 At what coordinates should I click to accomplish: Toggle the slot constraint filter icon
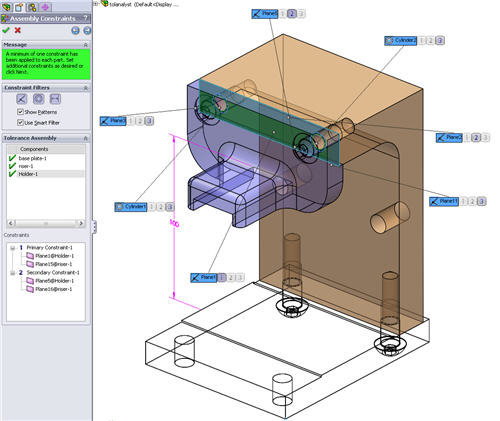point(55,99)
